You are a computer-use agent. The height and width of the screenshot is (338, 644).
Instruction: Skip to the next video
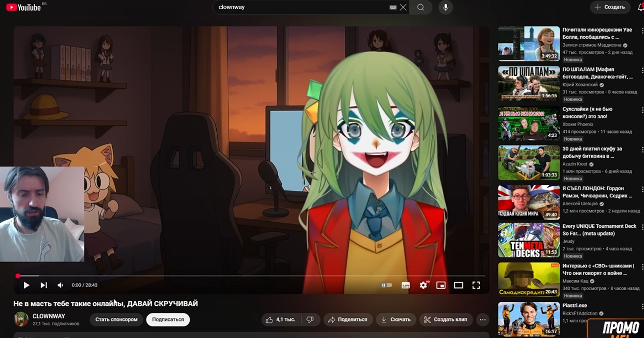coord(44,285)
